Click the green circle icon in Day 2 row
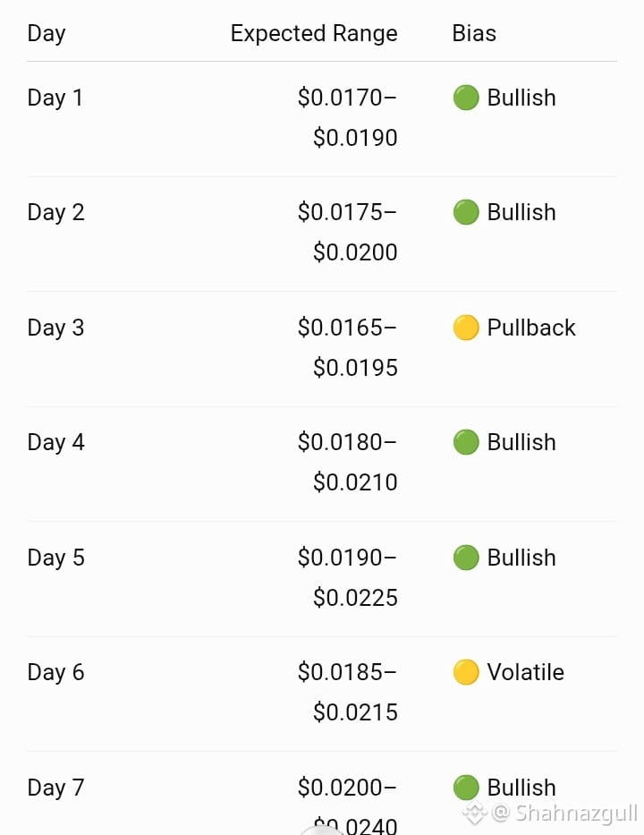Image resolution: width=644 pixels, height=835 pixels. (466, 212)
